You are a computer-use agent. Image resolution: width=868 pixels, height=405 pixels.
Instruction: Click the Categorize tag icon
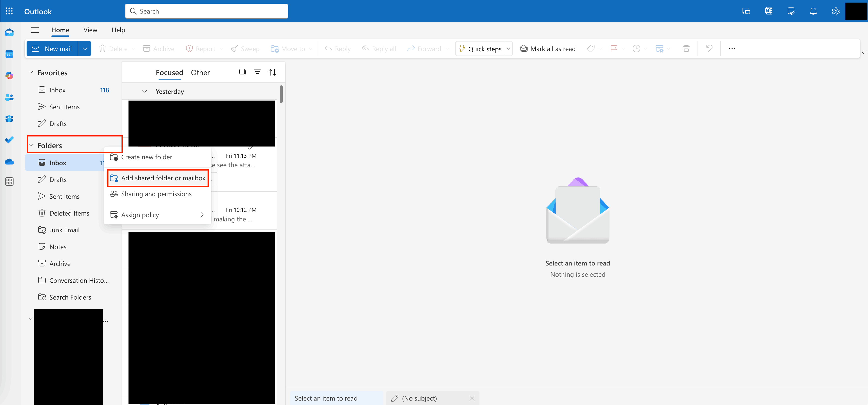[x=591, y=49]
